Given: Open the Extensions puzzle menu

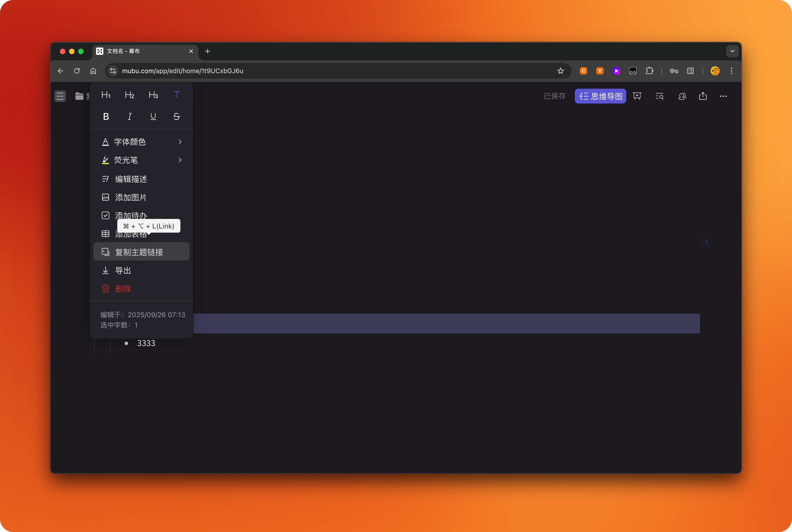Looking at the screenshot, I should [649, 71].
